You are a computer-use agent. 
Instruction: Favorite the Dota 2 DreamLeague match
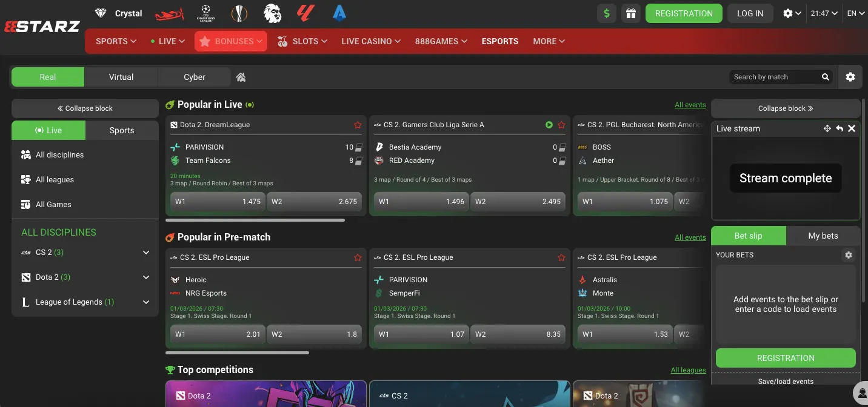(358, 125)
